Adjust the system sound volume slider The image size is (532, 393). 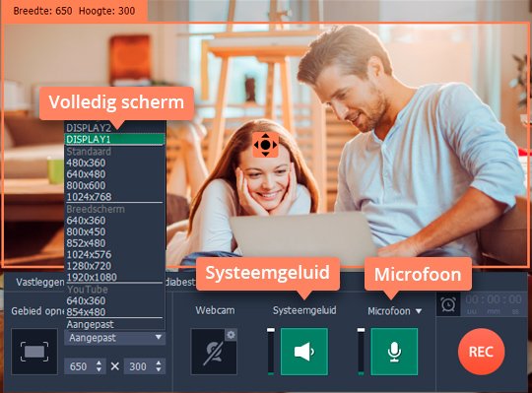(x=271, y=352)
